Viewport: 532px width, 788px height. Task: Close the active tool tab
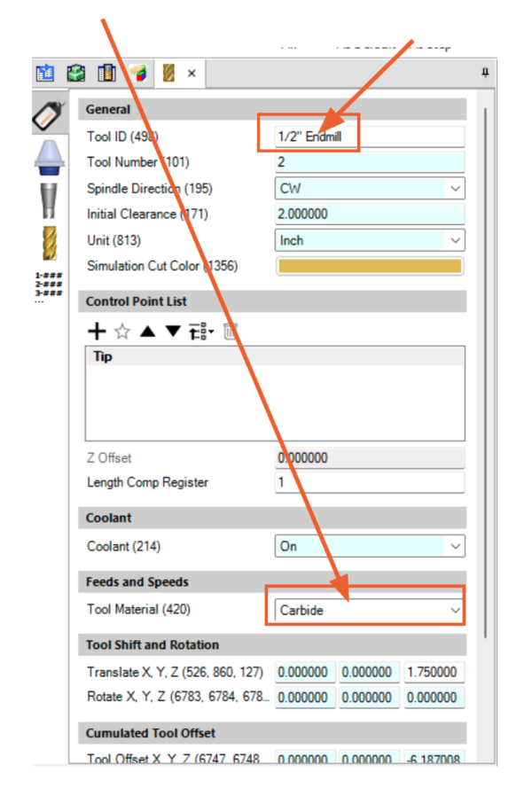(x=192, y=74)
